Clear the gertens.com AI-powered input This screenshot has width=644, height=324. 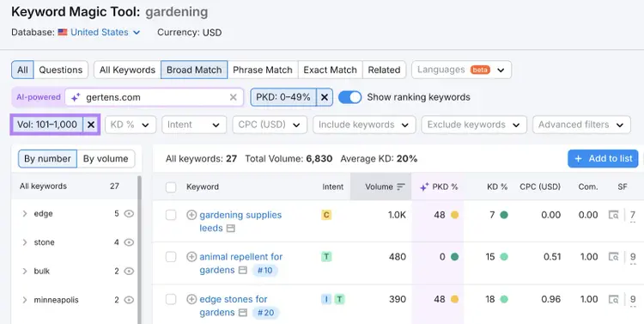[233, 97]
